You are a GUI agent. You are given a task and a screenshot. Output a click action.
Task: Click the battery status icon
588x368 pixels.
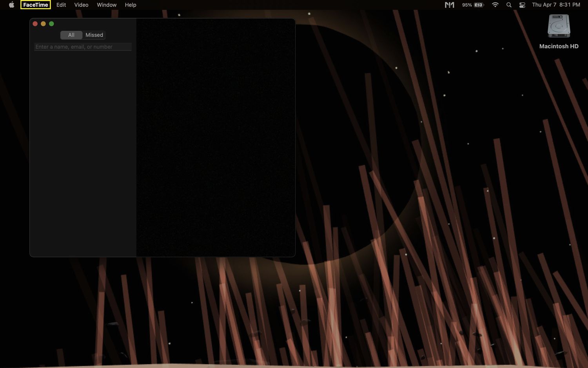479,5
